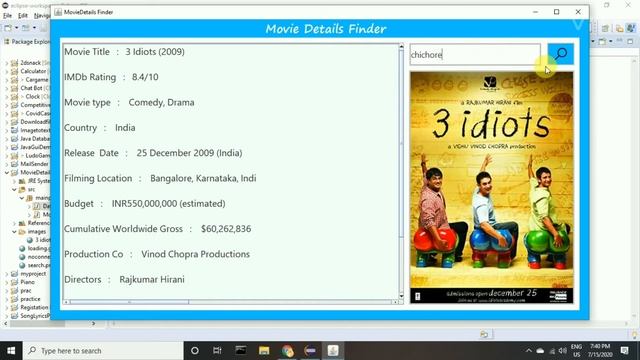The image size is (640, 360).
Task: Collapse the src folder in Package Explorer
Action: 14,189
